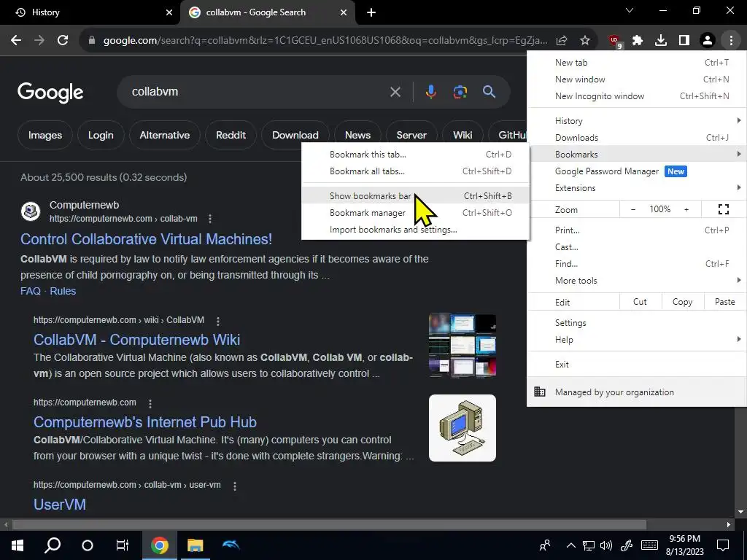Click the horizontal page scrollbar
Image resolution: width=747 pixels, height=560 pixels.
[329, 525]
